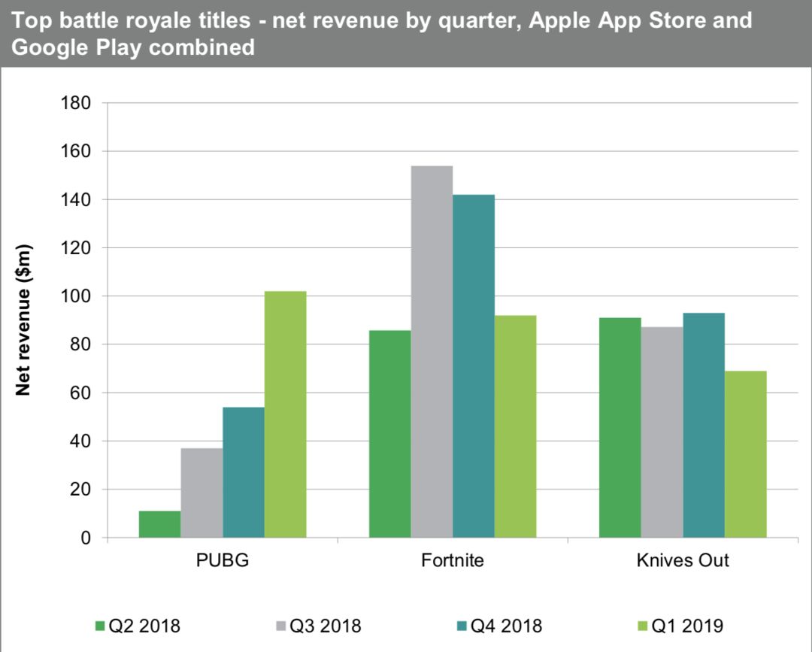The width and height of the screenshot is (812, 652).
Task: Click the "PUBG" category axis label
Action: click(x=223, y=560)
